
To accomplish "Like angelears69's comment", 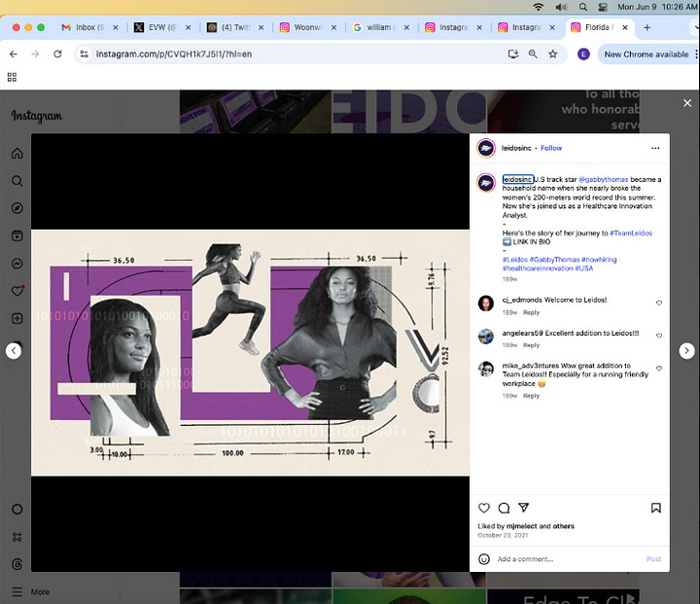I will click(659, 336).
